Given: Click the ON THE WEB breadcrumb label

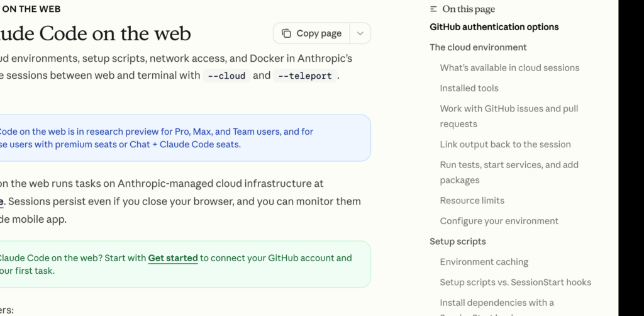Looking at the screenshot, I should click(31, 9).
